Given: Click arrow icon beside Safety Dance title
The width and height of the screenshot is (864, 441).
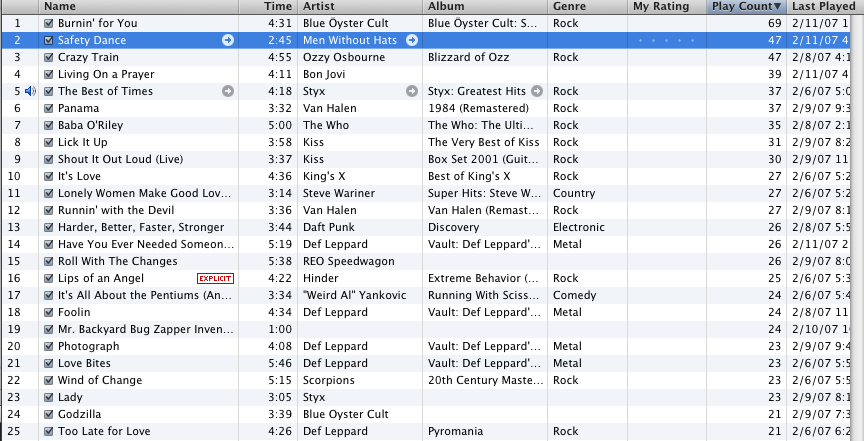Looking at the screenshot, I should coord(228,40).
